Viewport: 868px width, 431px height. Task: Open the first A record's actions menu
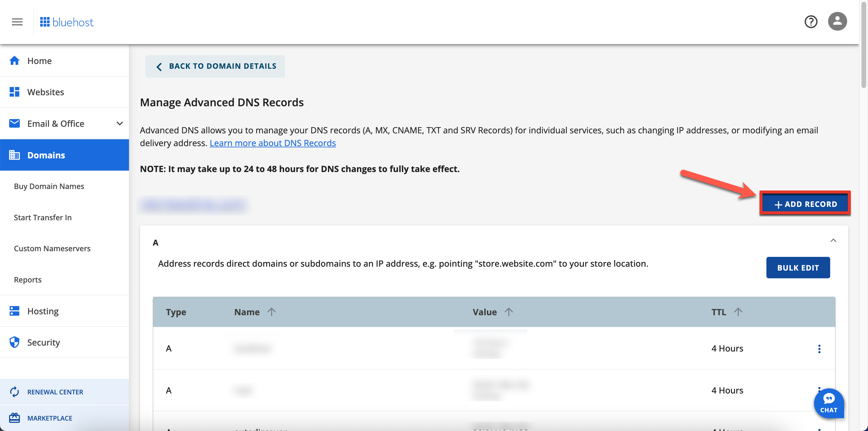(x=820, y=349)
